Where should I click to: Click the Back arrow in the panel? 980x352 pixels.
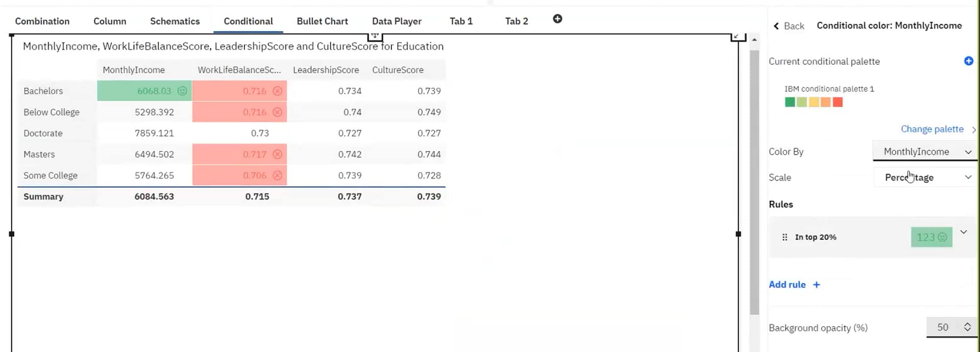[776, 26]
